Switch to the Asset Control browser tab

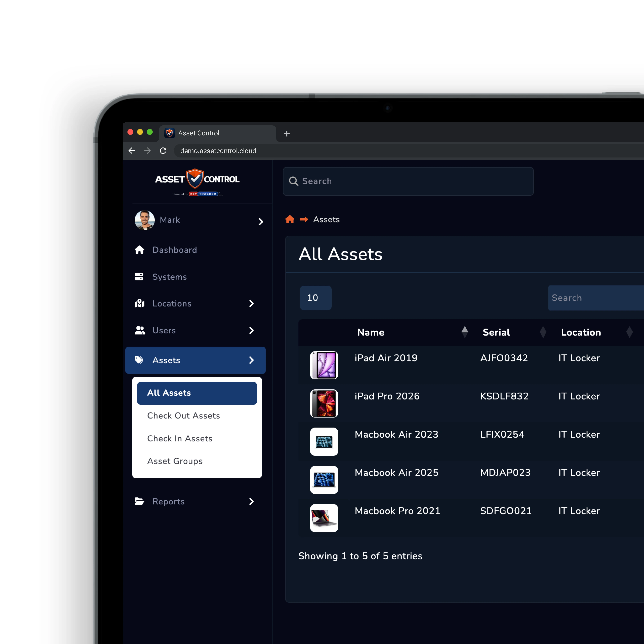coord(217,133)
